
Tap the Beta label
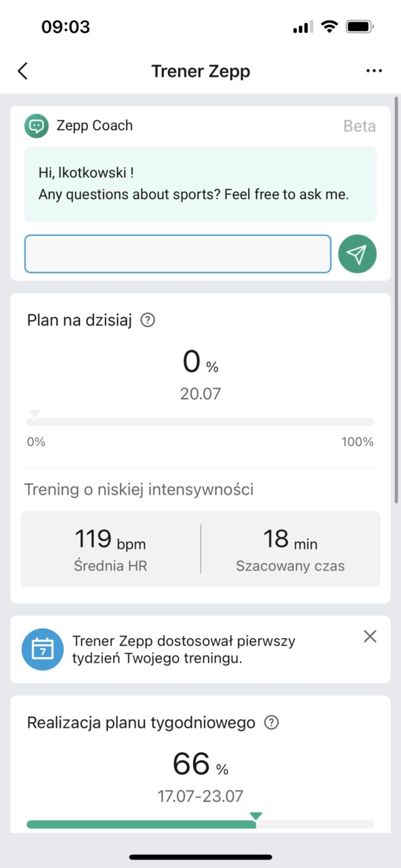(359, 126)
